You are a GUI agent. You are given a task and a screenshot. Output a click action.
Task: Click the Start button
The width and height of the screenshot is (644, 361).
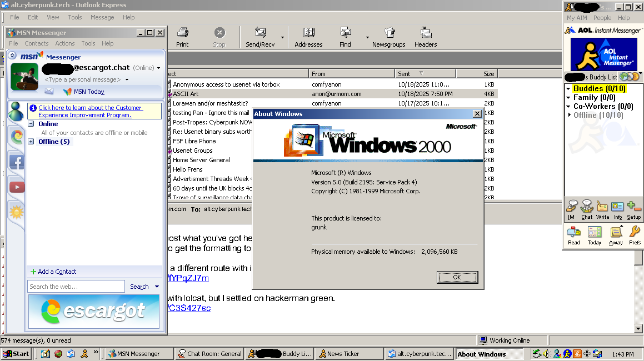[17, 354]
